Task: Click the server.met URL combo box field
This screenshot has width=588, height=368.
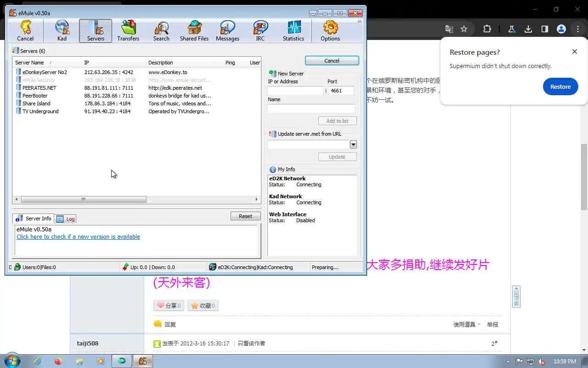Action: (309, 144)
